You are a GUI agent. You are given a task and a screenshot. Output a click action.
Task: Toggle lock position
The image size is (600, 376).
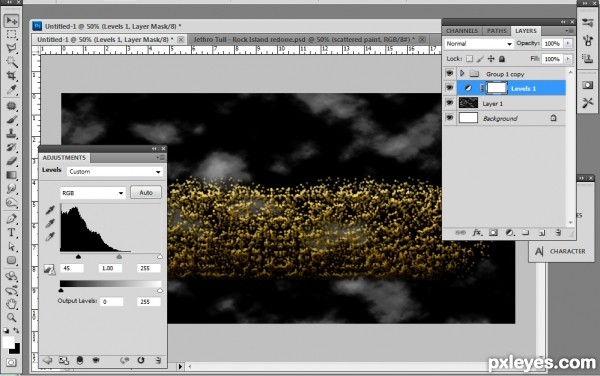tap(491, 59)
